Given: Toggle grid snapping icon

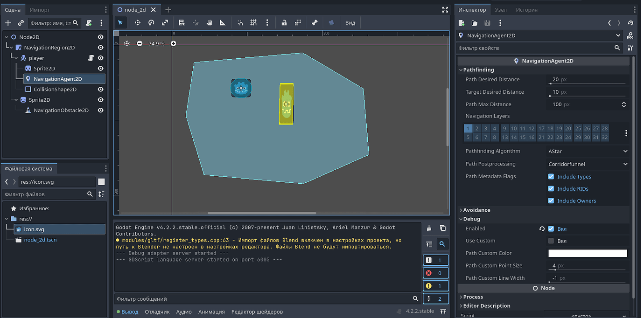Looking at the screenshot, I should [253, 22].
